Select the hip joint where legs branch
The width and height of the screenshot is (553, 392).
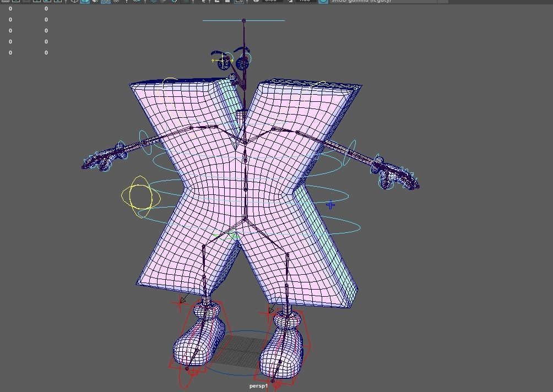[x=245, y=219]
